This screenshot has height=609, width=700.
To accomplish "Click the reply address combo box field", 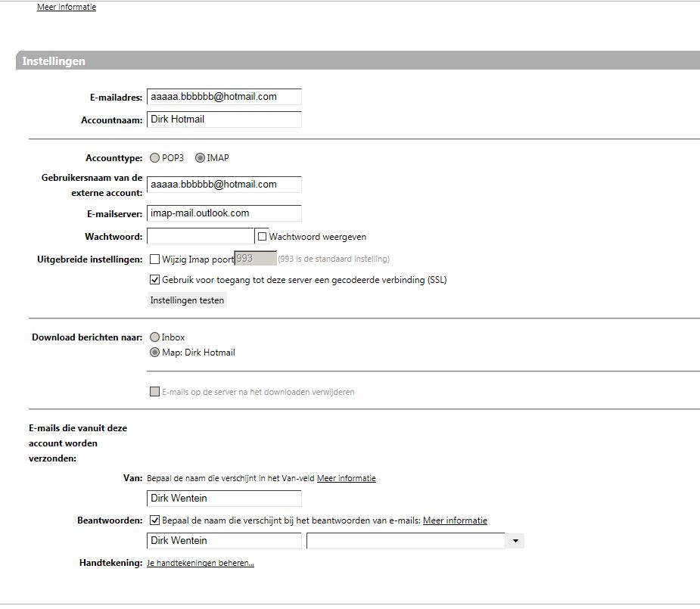I will pyautogui.click(x=406, y=541).
